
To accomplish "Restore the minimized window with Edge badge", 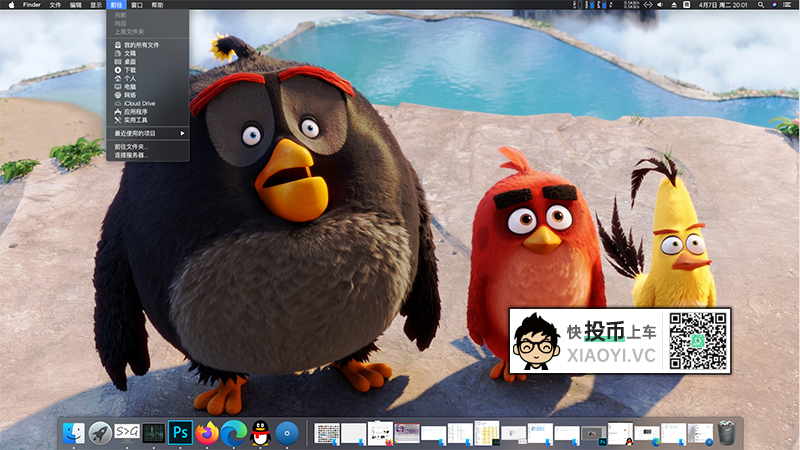I will pos(646,436).
